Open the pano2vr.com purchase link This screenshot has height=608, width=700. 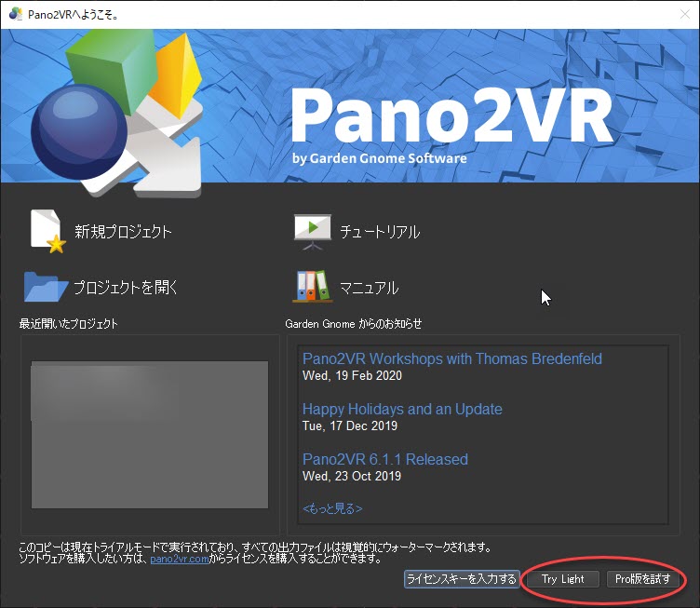click(180, 559)
